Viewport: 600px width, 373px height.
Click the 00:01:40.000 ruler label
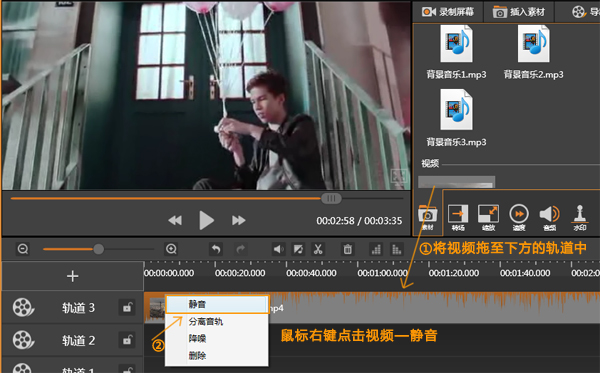(x=525, y=273)
